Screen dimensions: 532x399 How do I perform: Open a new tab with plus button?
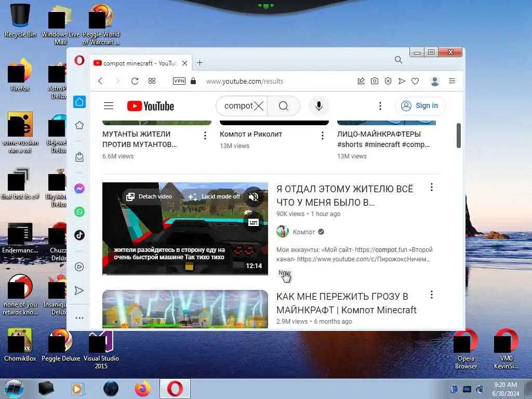(200, 63)
